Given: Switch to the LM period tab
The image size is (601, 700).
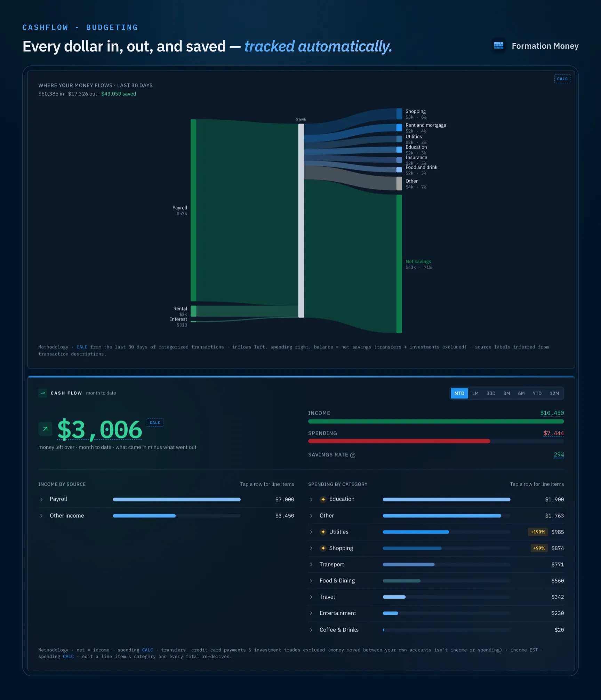Looking at the screenshot, I should point(475,393).
